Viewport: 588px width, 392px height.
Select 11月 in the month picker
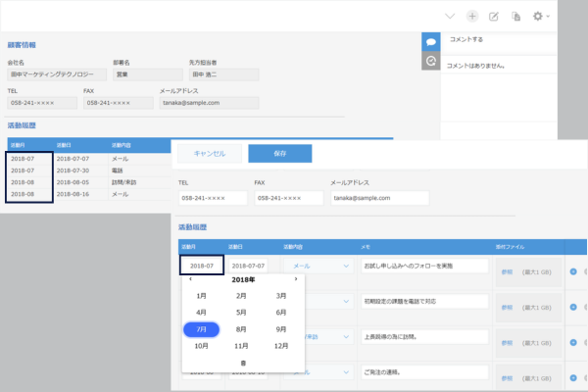pyautogui.click(x=241, y=346)
